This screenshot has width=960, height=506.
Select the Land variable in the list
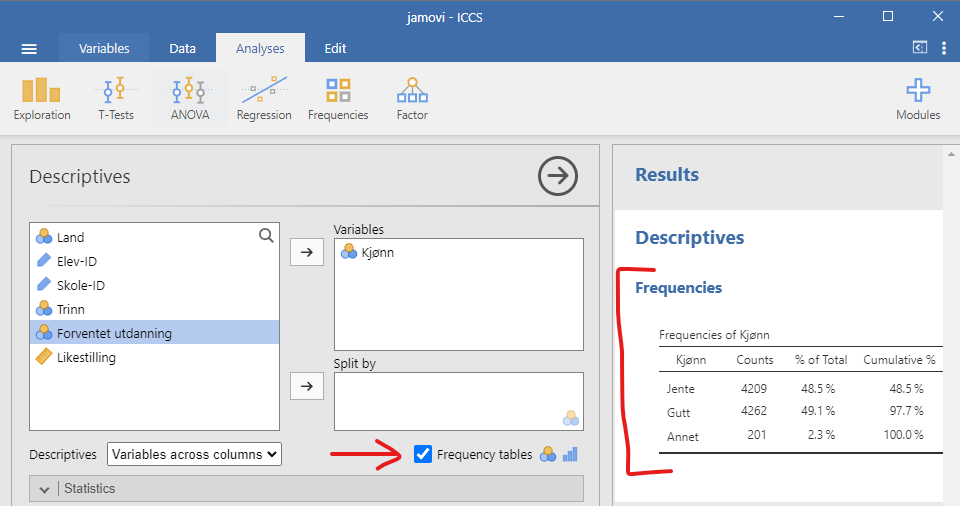click(70, 237)
